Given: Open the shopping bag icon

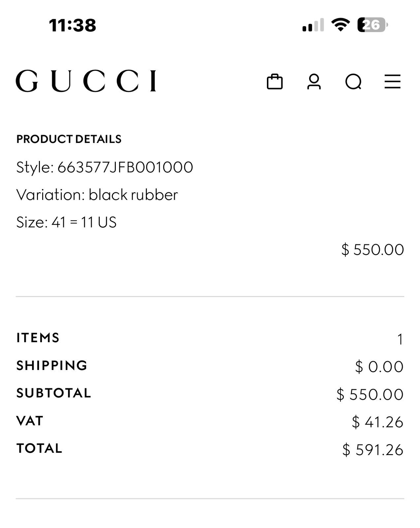Looking at the screenshot, I should tap(275, 82).
